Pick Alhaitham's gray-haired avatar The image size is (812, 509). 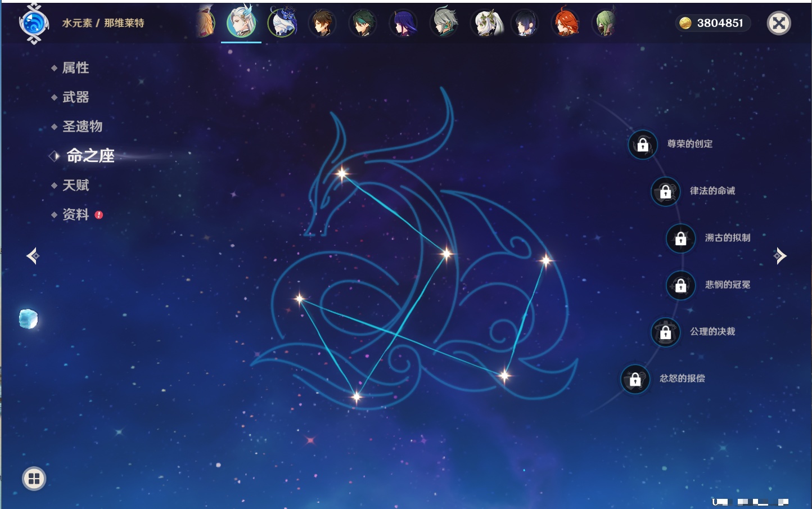coord(444,23)
